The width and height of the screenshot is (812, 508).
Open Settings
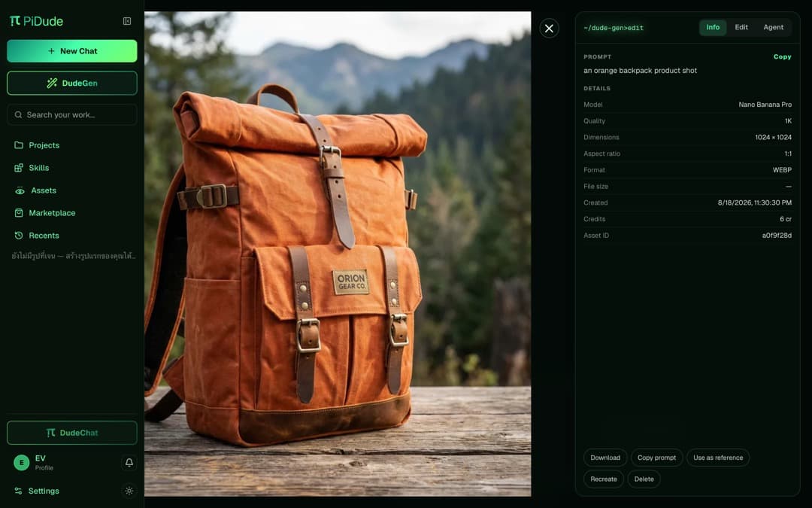coord(44,491)
